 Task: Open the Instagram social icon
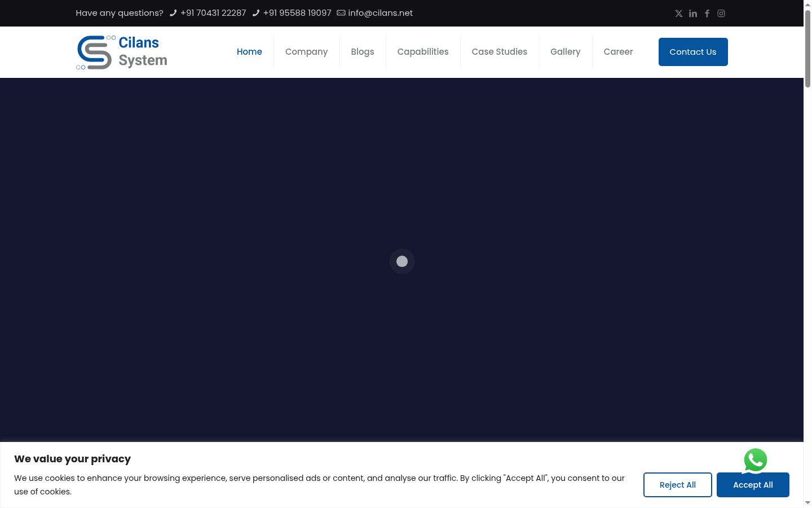click(x=721, y=14)
